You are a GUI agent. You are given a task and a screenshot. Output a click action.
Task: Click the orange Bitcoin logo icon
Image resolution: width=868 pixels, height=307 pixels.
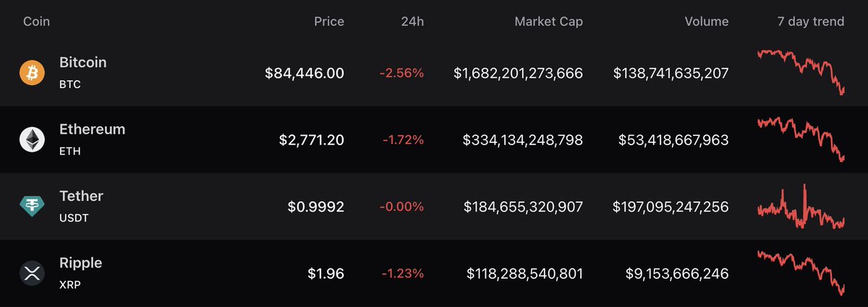(32, 73)
